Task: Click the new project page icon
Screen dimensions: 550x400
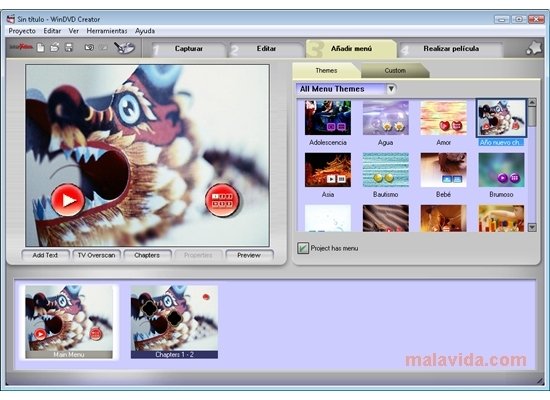Action: tap(41, 48)
